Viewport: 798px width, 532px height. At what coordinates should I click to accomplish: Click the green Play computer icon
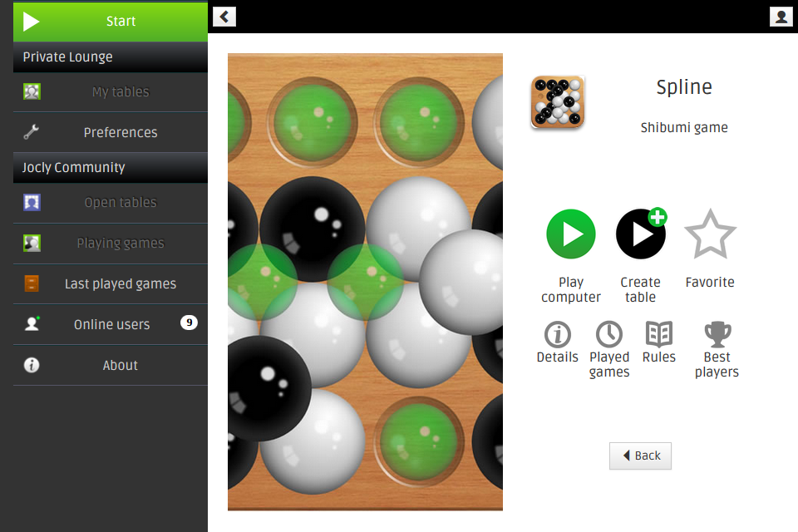[570, 234]
